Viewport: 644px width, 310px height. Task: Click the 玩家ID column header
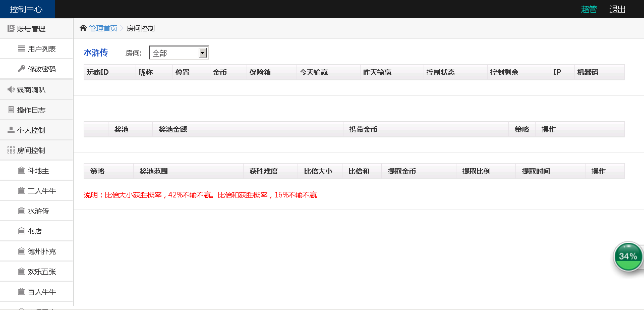(x=98, y=72)
